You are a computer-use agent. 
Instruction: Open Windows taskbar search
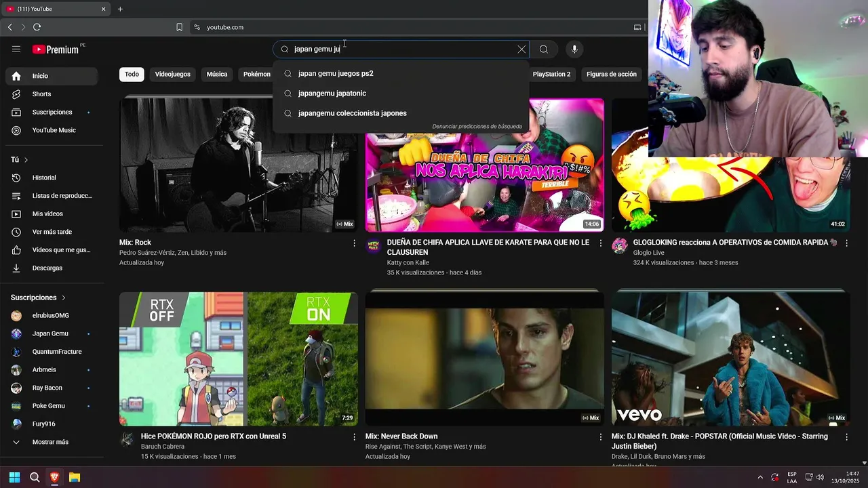35,477
